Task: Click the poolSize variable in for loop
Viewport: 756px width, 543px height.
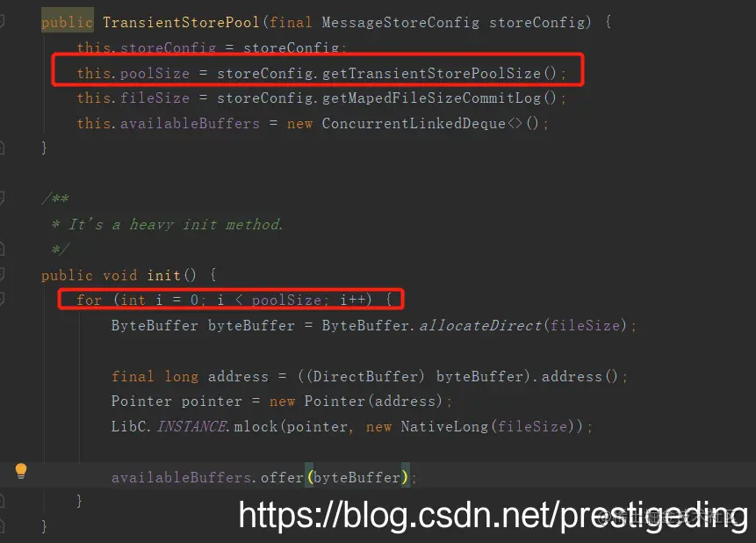Action: point(286,300)
